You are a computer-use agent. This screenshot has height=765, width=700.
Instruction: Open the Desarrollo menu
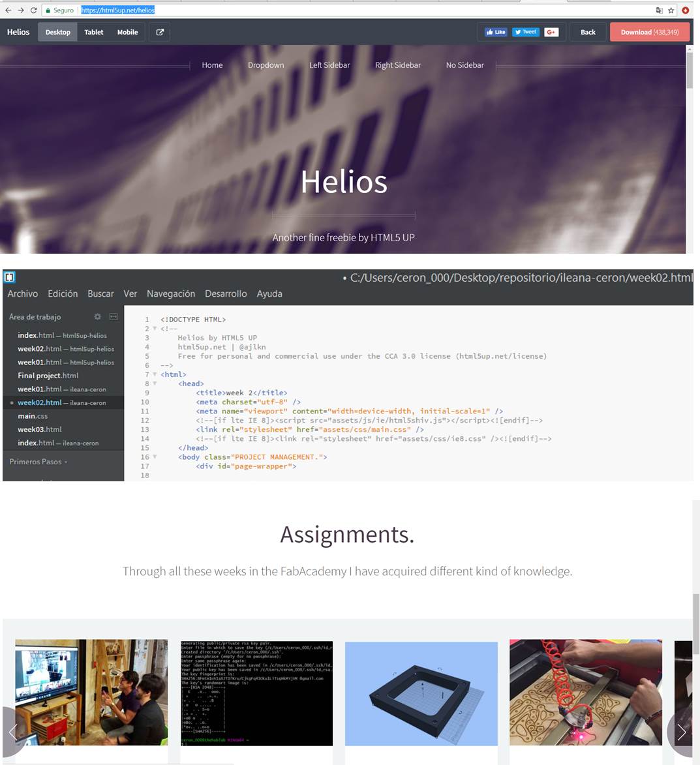pyautogui.click(x=226, y=293)
